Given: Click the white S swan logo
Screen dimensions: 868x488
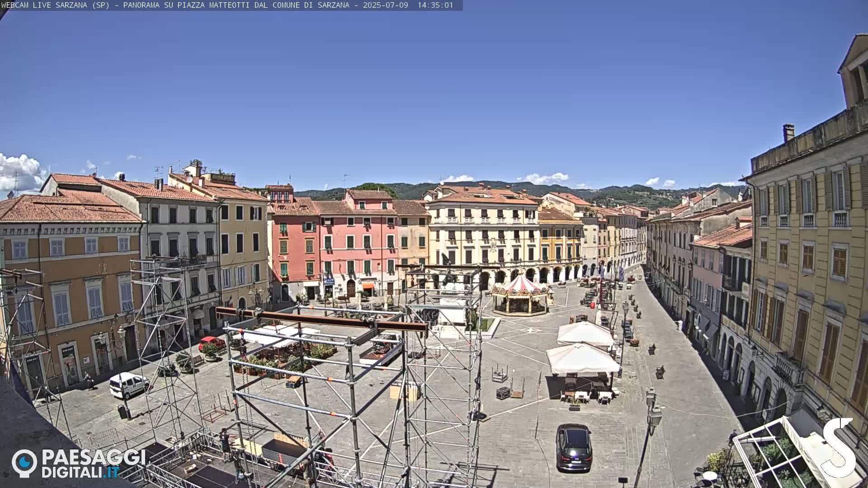Looking at the screenshot, I should coord(839,447).
